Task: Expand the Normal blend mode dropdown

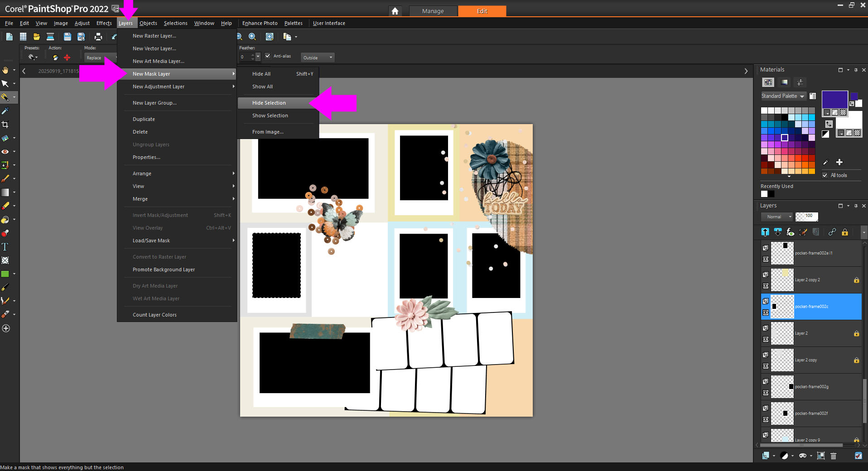Action: tap(777, 216)
